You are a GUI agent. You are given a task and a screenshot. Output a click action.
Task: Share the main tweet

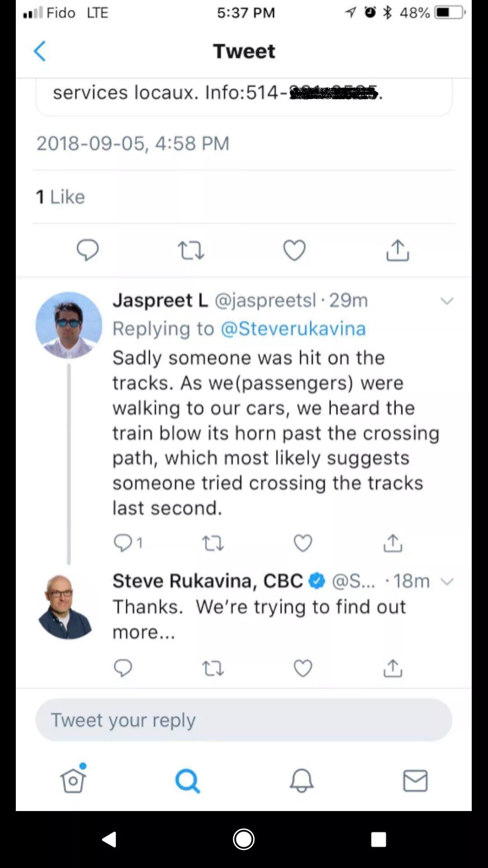[398, 250]
